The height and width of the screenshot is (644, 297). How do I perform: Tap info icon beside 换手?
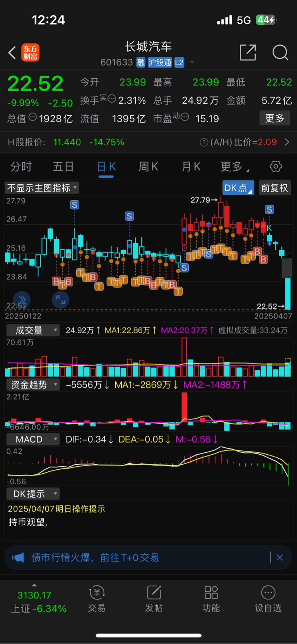[111, 98]
